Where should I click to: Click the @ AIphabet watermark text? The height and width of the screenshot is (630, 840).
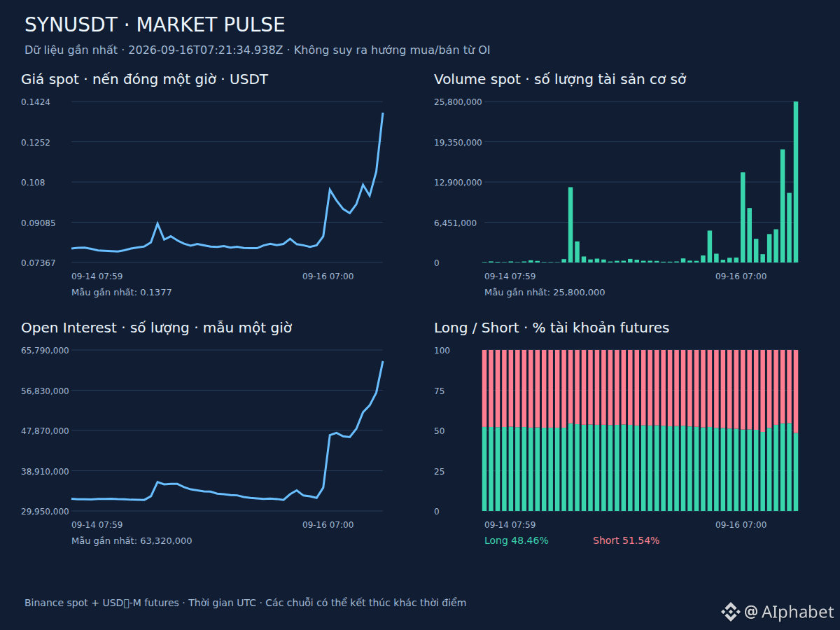pos(789,612)
